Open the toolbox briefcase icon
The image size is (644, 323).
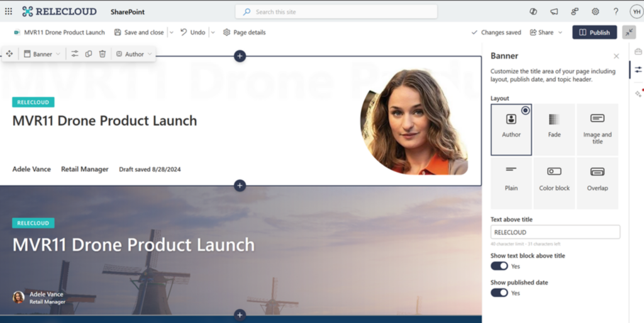click(638, 52)
